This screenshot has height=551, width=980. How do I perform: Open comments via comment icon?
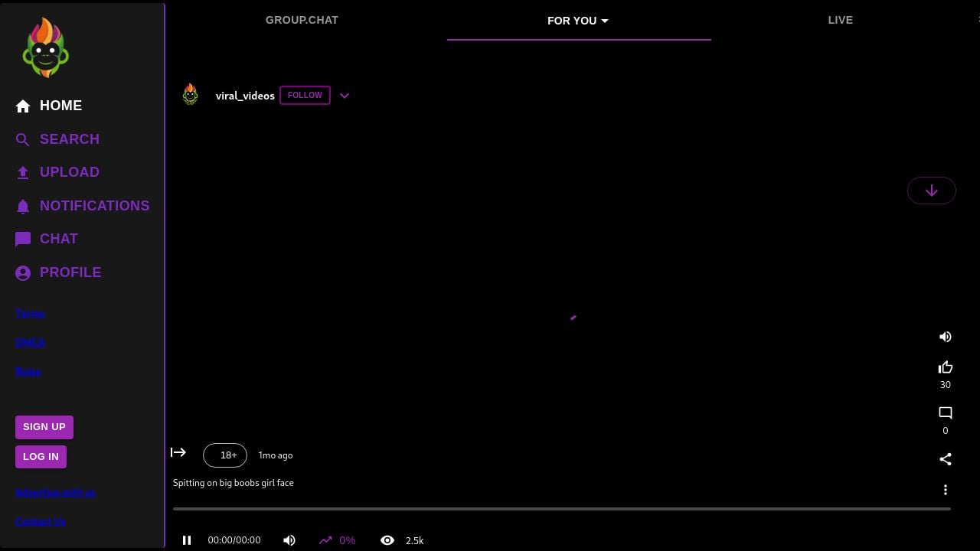pos(946,413)
